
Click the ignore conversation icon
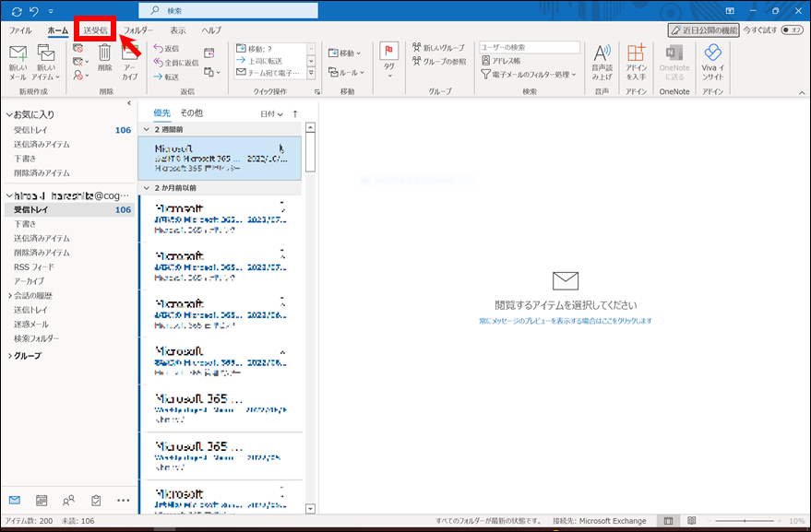(x=78, y=49)
